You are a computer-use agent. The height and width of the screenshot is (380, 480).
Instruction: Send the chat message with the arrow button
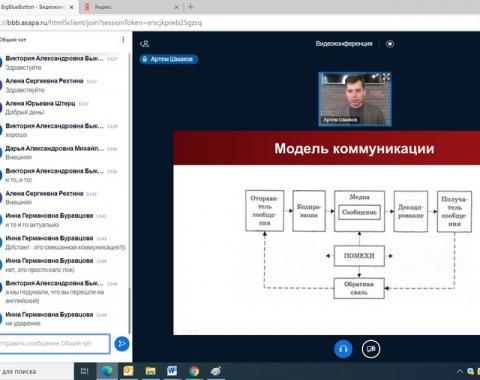point(122,344)
